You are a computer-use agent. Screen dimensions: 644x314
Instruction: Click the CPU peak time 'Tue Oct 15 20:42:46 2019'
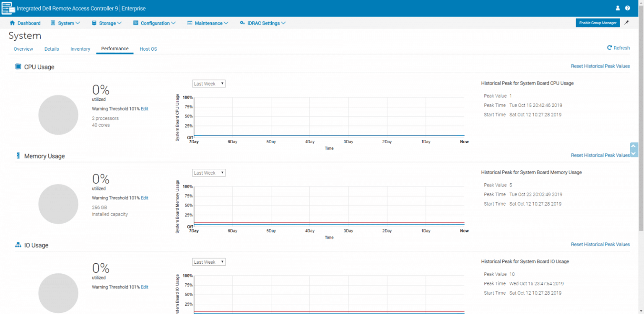(x=536, y=105)
